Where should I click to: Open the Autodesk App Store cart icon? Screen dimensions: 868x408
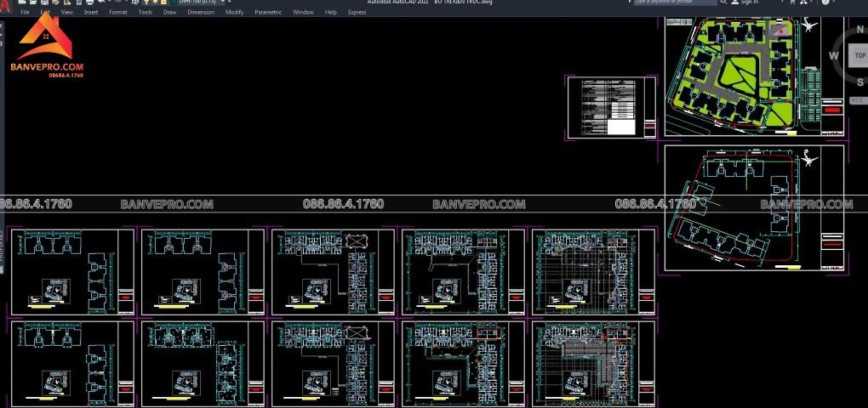tap(793, 3)
